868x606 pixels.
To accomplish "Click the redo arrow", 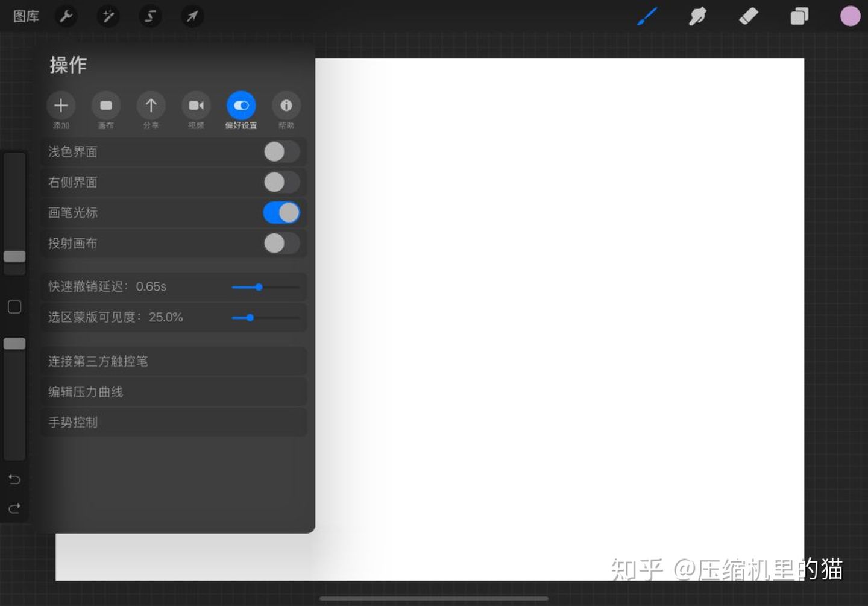I will (x=14, y=508).
